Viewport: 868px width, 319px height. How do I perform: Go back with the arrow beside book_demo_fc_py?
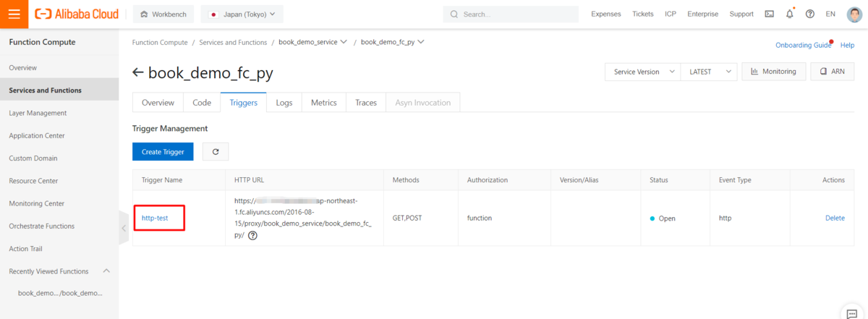coord(138,72)
